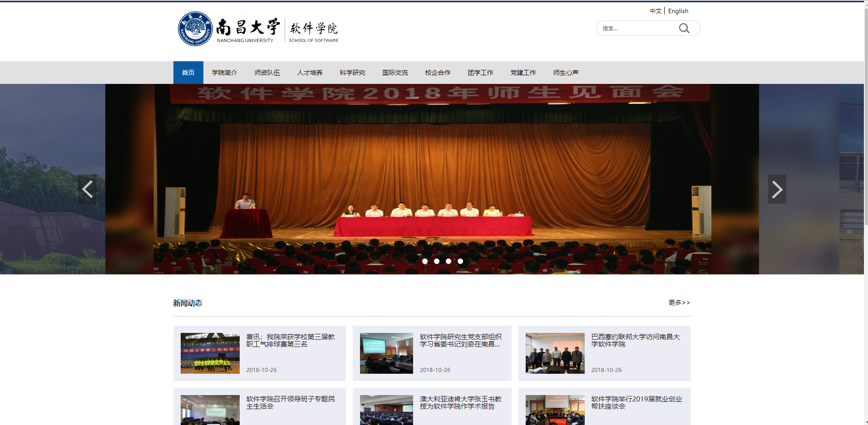Click the magnifying glass search icon
Image resolution: width=868 pixels, height=425 pixels.
[x=684, y=29]
